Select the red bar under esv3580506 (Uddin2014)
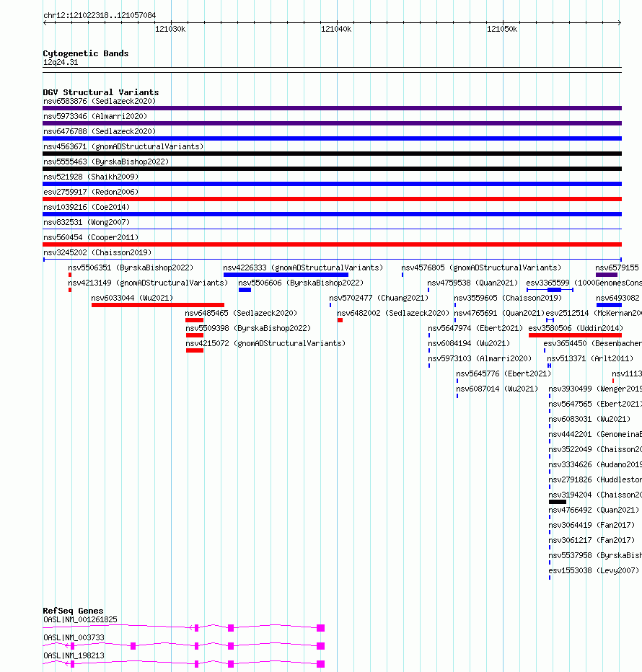Image resolution: width=642 pixels, height=672 pixels. (x=575, y=335)
